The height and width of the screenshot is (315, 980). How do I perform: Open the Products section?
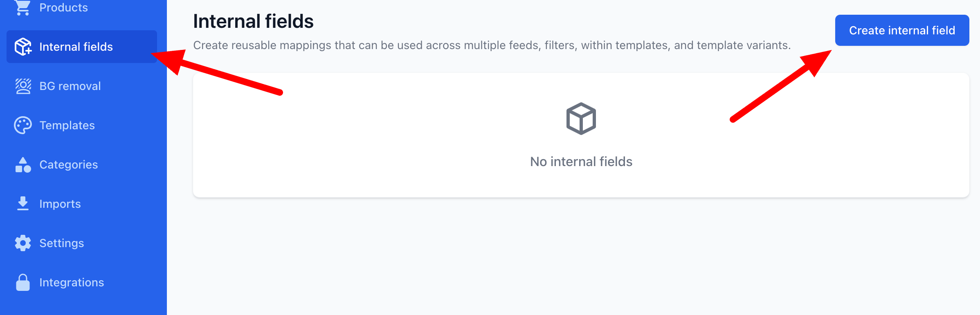click(x=63, y=7)
